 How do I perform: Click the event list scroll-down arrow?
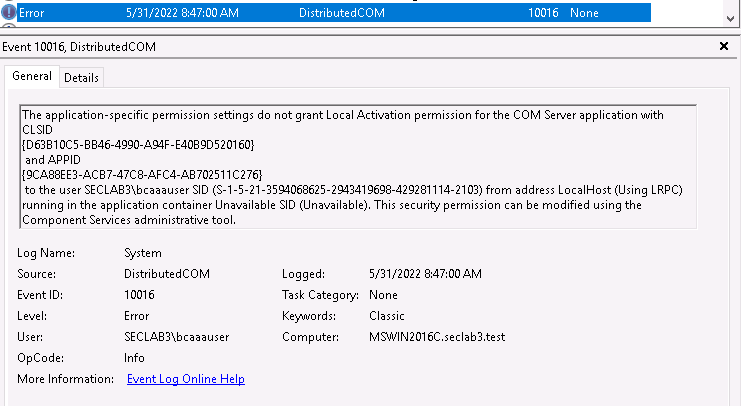(731, 18)
